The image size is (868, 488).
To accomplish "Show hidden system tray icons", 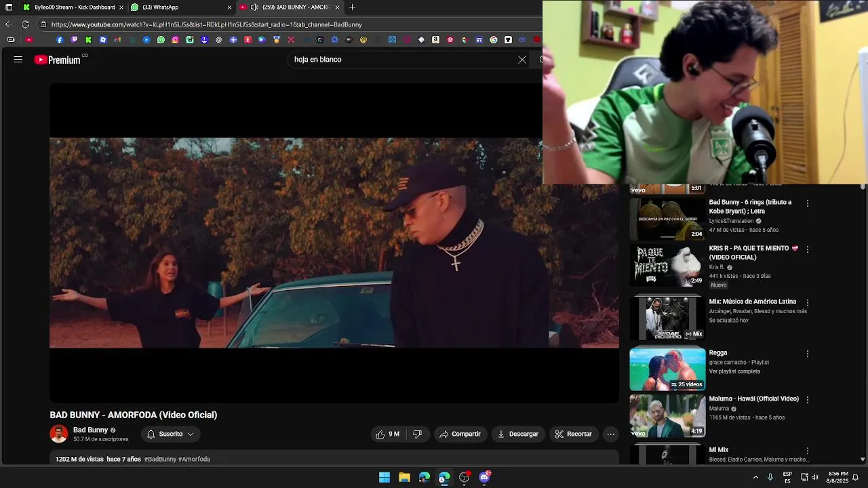I will click(755, 477).
